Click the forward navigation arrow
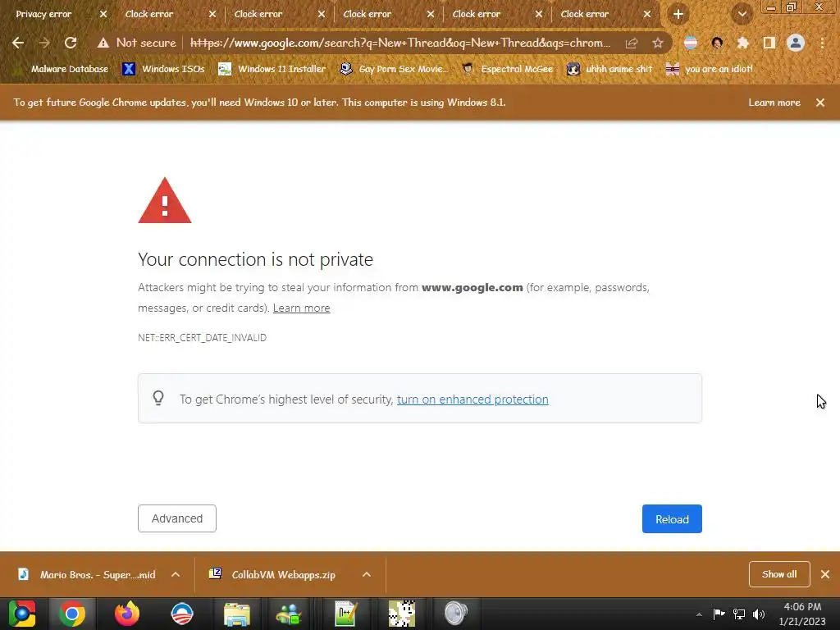 click(x=44, y=43)
